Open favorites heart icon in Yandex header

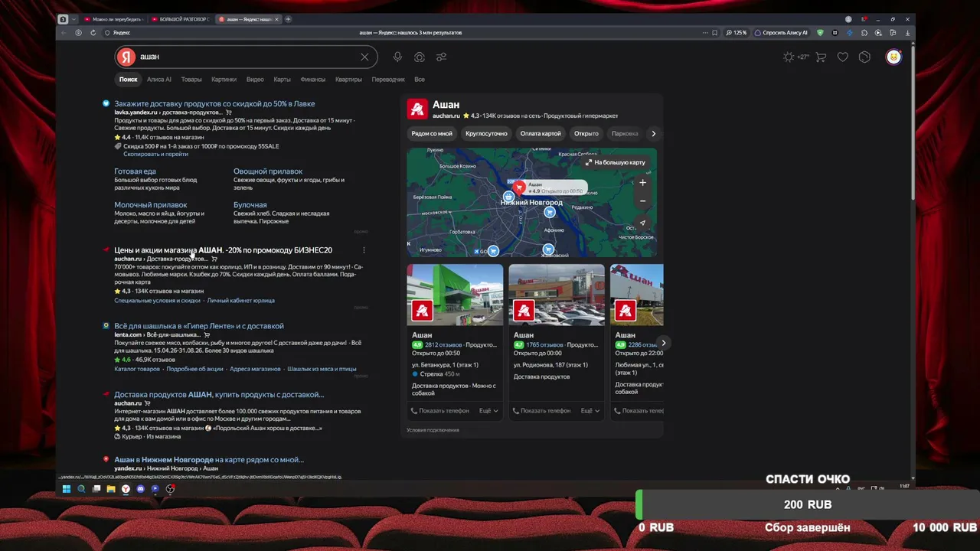click(843, 57)
